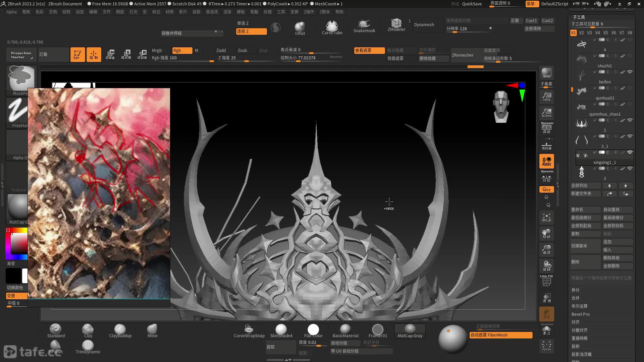The width and height of the screenshot is (644, 362).
Task: Click the 旋转 rotate view icon
Action: pyautogui.click(x=547, y=266)
